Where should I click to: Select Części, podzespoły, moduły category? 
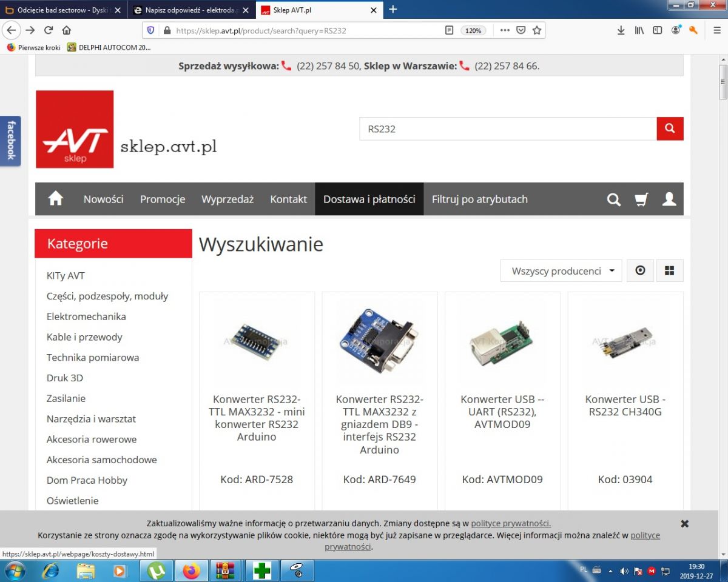pyautogui.click(x=107, y=296)
